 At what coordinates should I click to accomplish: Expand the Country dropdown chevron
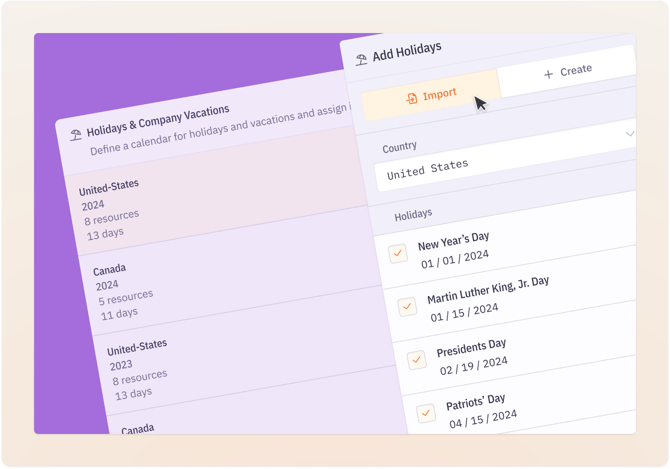[629, 133]
